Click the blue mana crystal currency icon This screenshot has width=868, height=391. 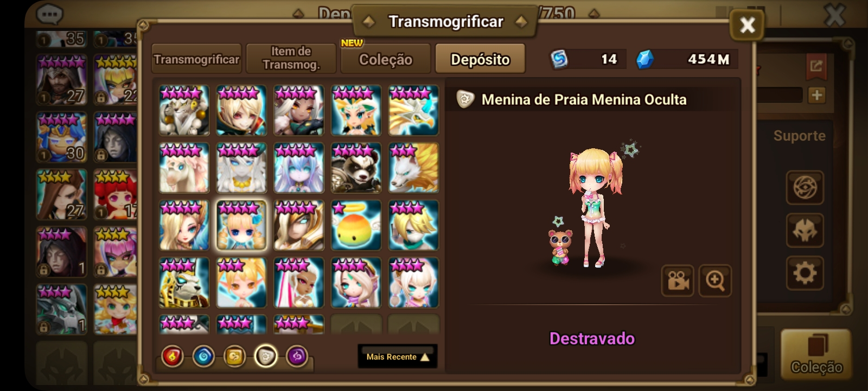(644, 59)
